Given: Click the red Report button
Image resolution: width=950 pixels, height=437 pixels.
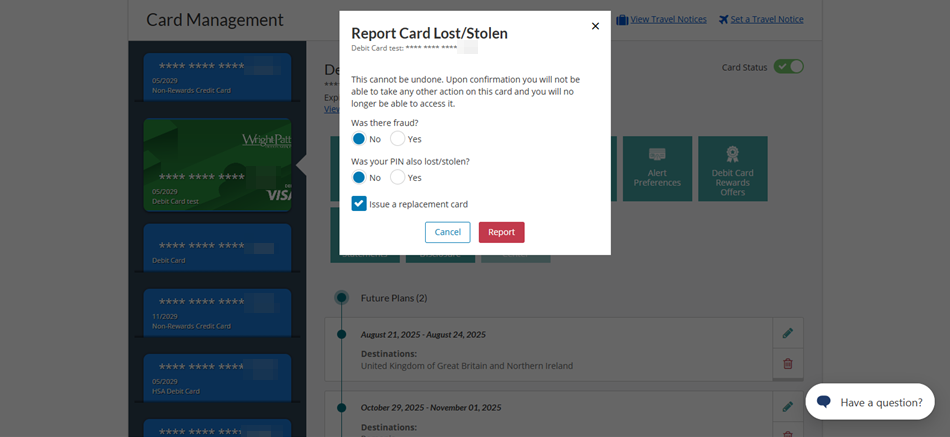Looking at the screenshot, I should click(502, 232).
